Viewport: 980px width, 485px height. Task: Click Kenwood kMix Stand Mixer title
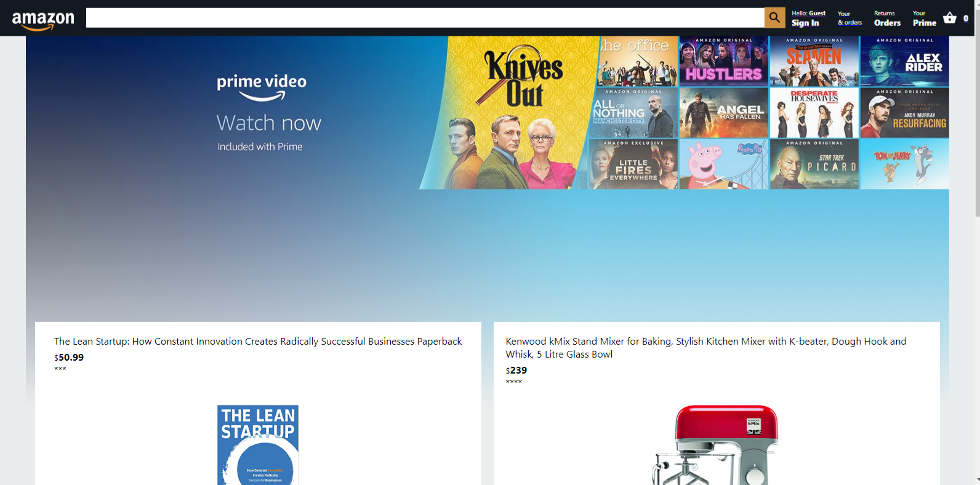point(706,348)
